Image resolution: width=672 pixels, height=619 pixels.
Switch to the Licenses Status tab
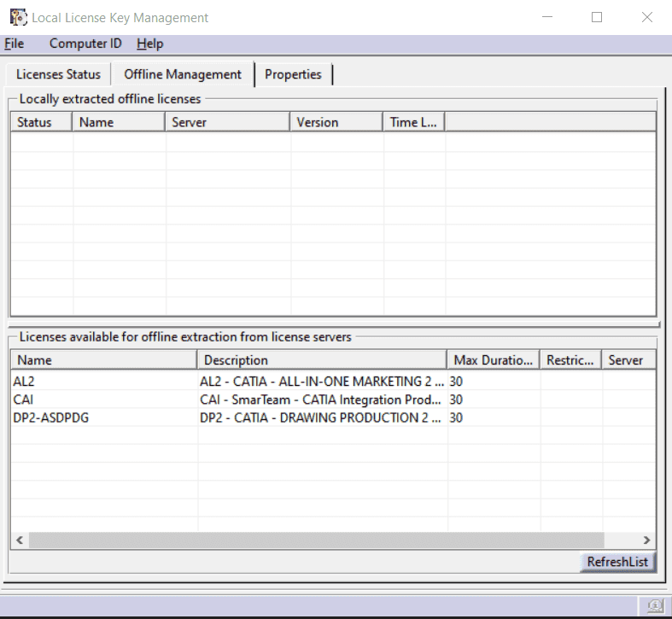58,74
